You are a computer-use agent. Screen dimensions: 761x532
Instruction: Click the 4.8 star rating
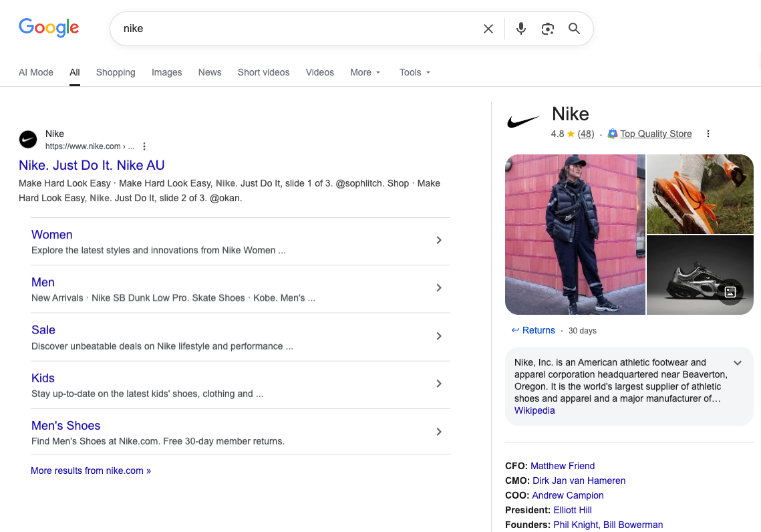point(563,134)
